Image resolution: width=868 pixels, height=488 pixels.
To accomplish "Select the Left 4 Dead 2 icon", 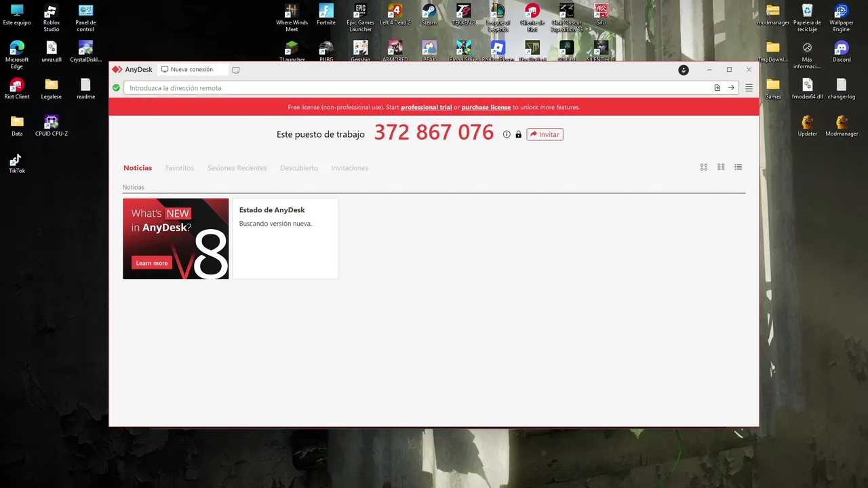I will click(x=395, y=15).
